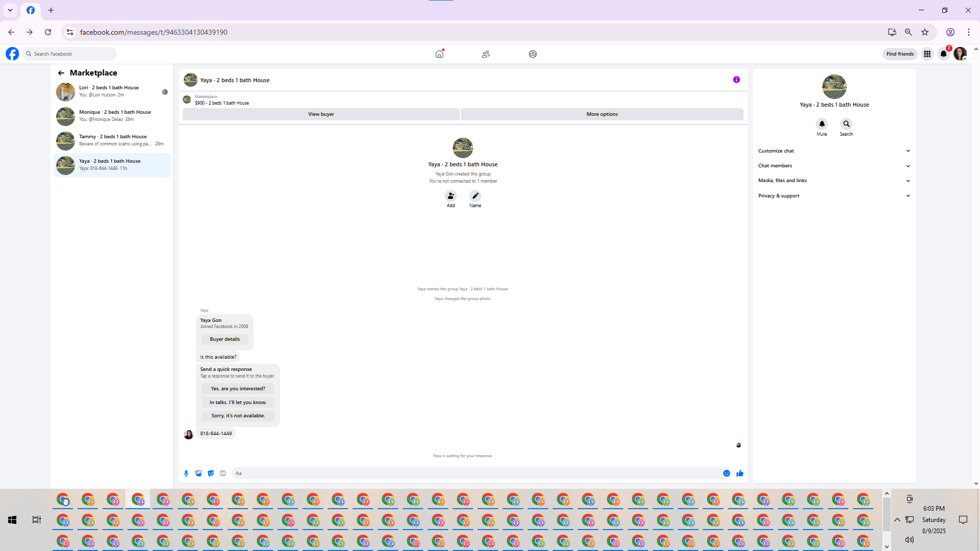The width and height of the screenshot is (980, 551).
Task: Click the message text input field
Action: tap(475, 473)
